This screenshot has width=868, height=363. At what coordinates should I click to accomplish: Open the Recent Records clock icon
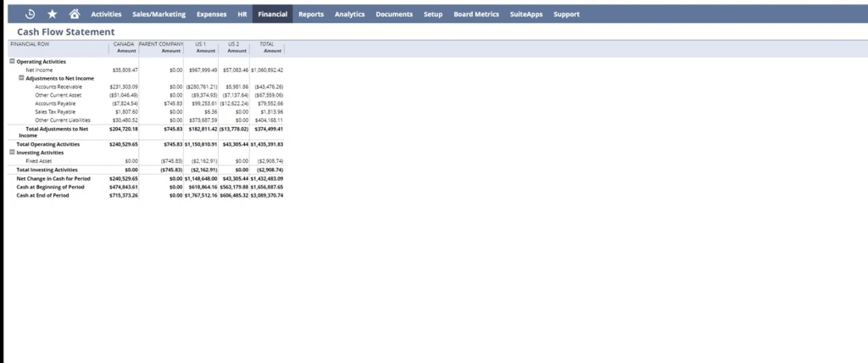[31, 14]
